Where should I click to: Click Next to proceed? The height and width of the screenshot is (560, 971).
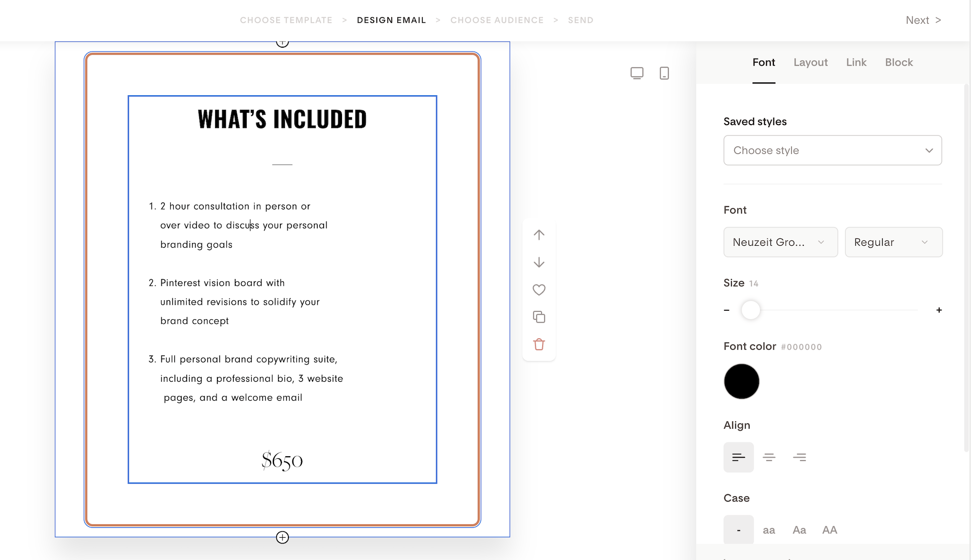tap(923, 20)
